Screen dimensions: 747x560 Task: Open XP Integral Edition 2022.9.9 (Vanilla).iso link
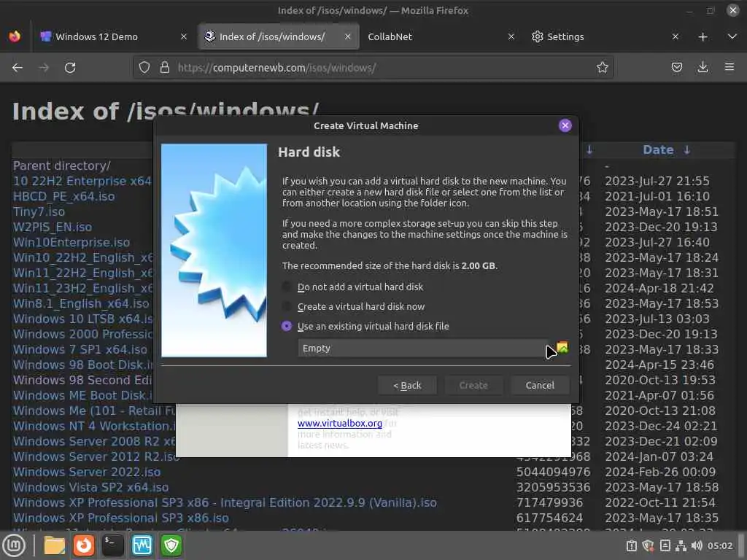(225, 502)
